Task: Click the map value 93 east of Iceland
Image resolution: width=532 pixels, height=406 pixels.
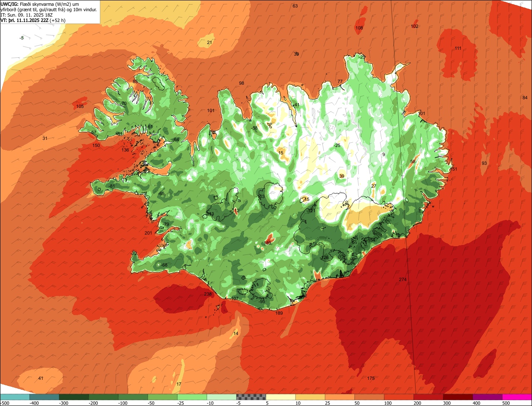Action: click(x=484, y=163)
